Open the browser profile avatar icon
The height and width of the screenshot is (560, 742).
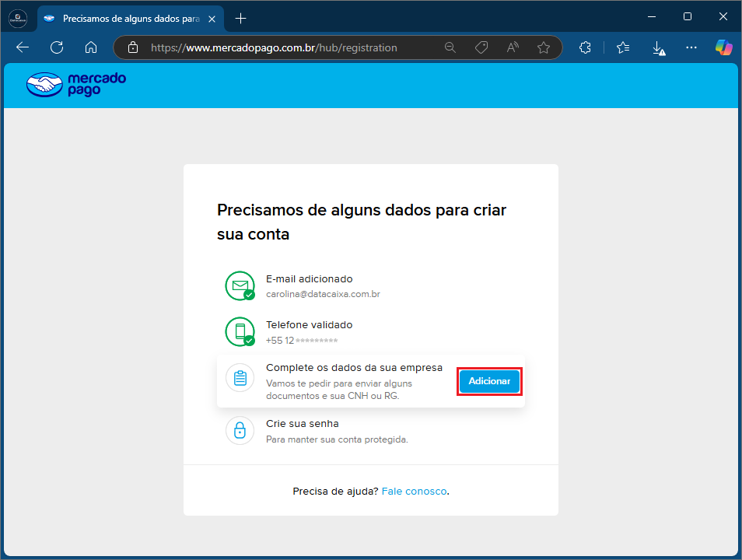(x=18, y=19)
